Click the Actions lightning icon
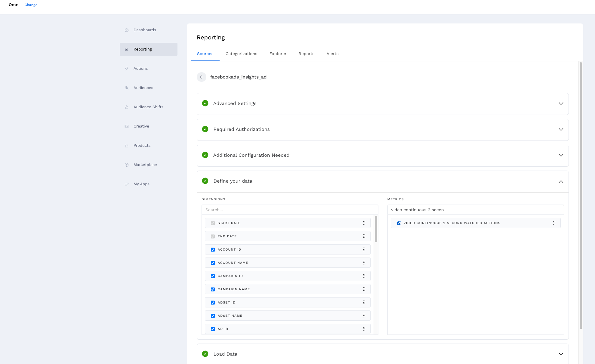 point(127,69)
